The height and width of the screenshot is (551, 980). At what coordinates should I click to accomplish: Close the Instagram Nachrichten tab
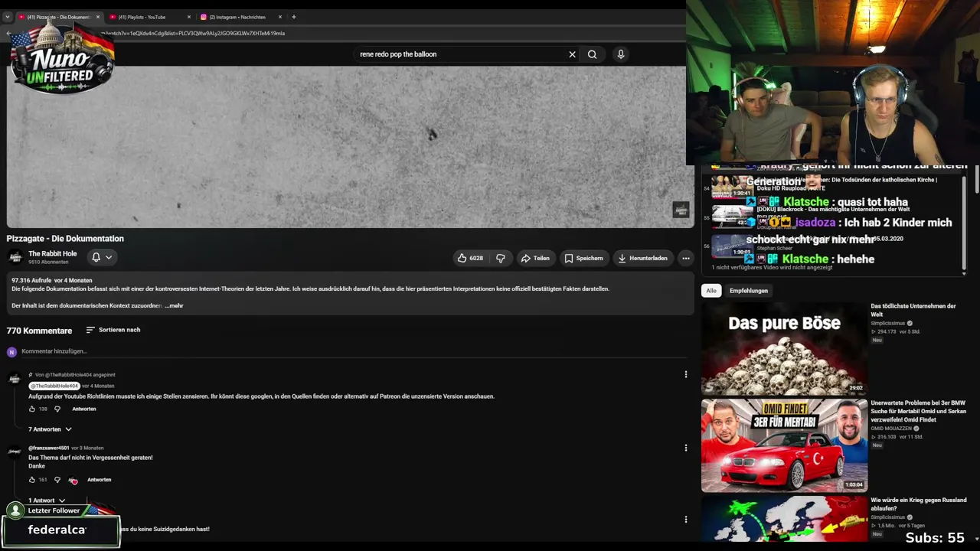coord(280,17)
